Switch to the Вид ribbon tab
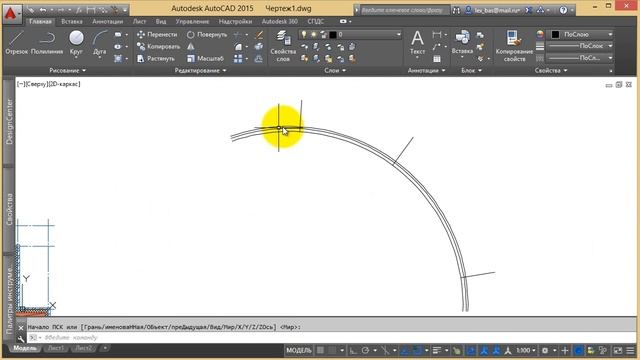The height and width of the screenshot is (360, 640). pos(161,21)
